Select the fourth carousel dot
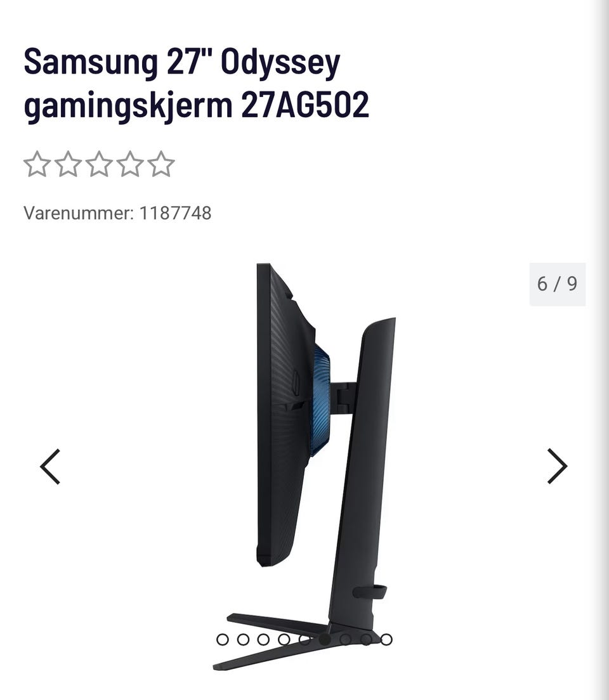The height and width of the screenshot is (700, 609). pos(284,640)
